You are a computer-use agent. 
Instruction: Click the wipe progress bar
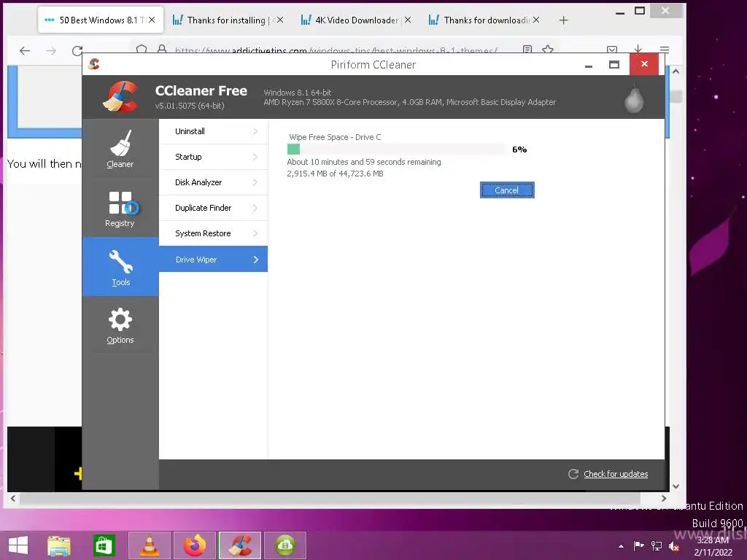(x=396, y=149)
